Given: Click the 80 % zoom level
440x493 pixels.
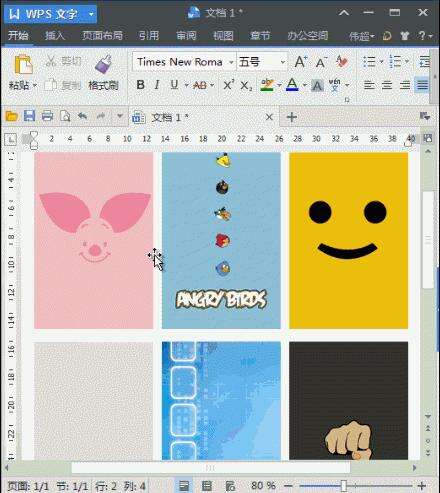Looking at the screenshot, I should [263, 486].
